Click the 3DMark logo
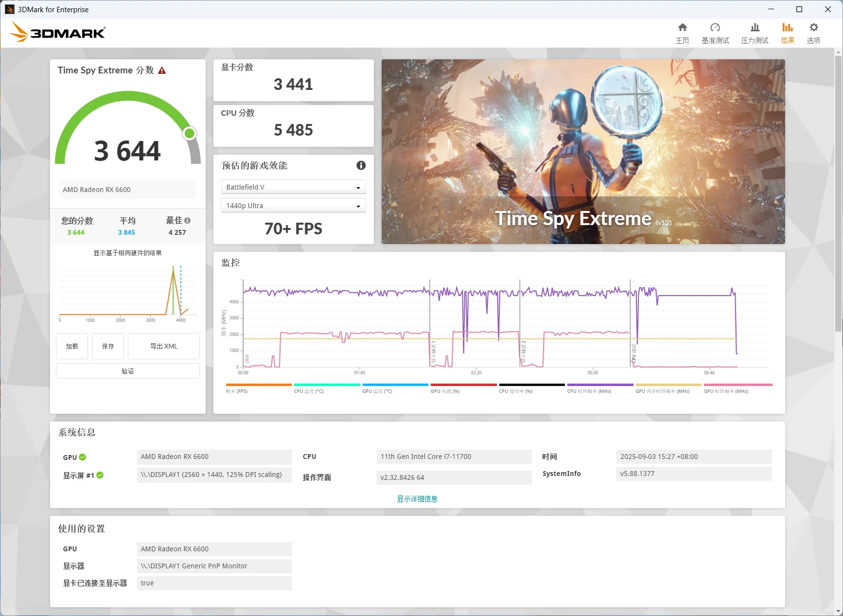The width and height of the screenshot is (843, 616). (x=57, y=32)
